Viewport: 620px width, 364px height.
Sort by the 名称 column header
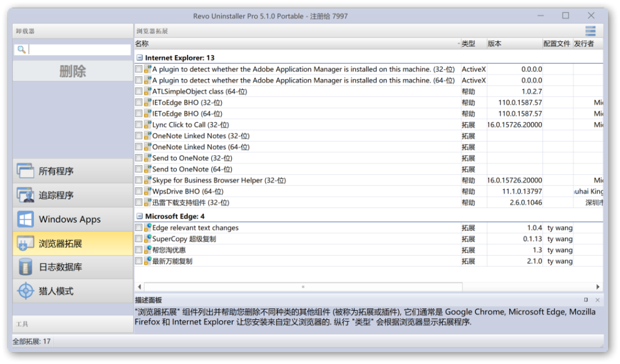coord(297,44)
